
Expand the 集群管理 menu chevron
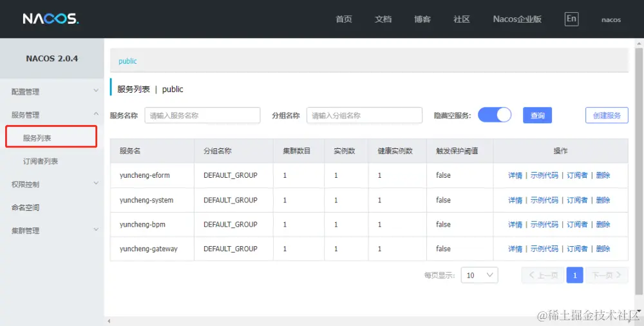[x=96, y=230]
